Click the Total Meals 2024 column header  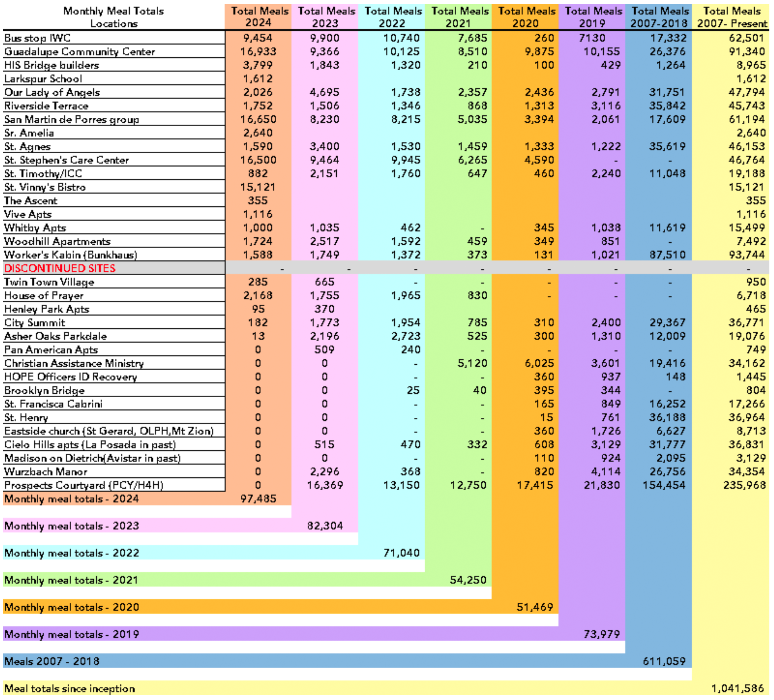pos(259,17)
